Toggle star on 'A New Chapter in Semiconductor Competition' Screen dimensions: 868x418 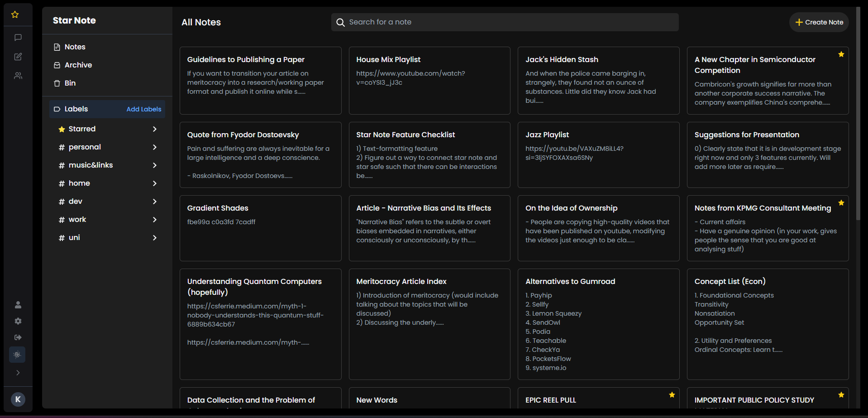841,54
